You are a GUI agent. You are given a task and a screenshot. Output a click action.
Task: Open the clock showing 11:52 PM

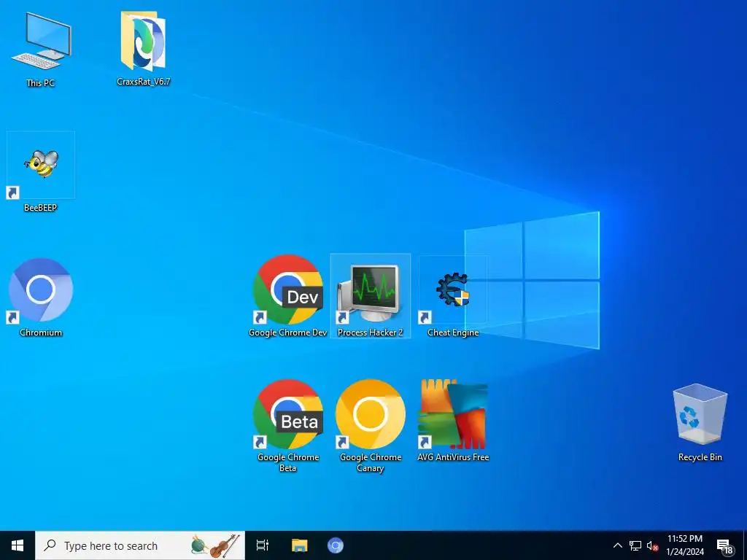point(684,545)
